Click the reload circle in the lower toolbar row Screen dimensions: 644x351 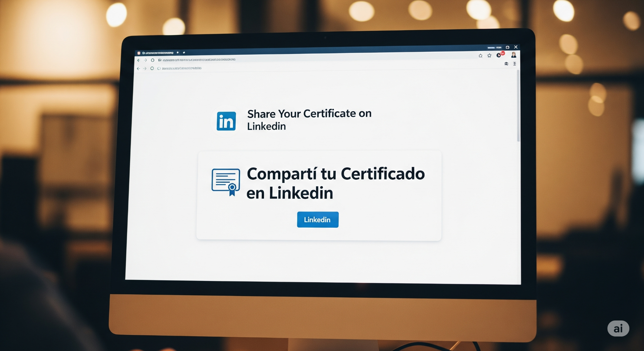point(152,68)
